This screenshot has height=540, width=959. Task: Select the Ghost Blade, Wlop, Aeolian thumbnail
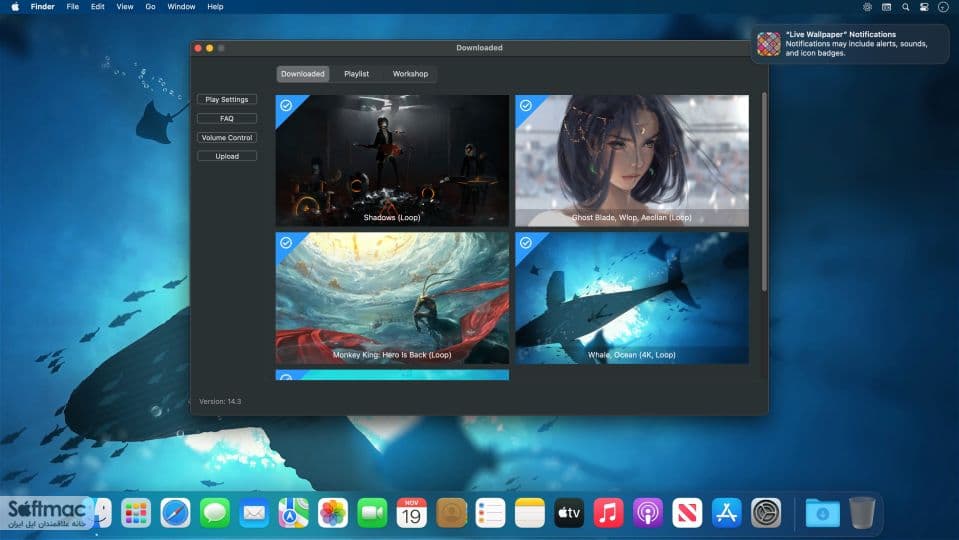(632, 161)
